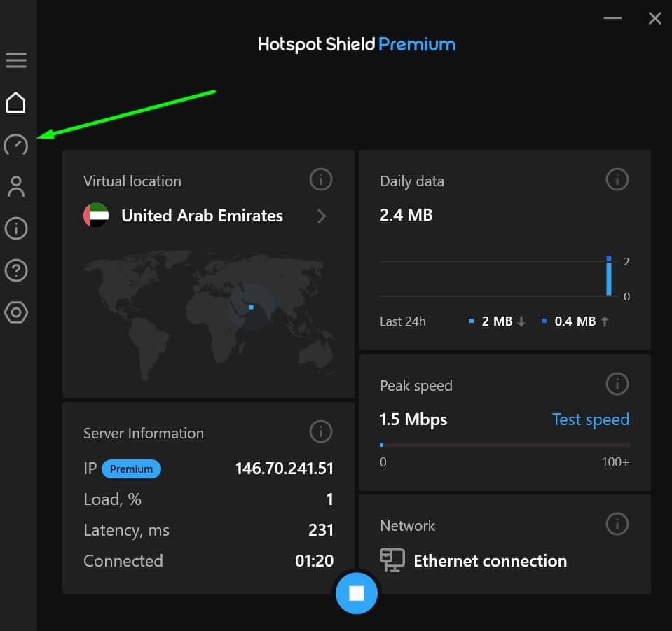The image size is (672, 631).
Task: Click the 0.4 MB upload figure
Action: click(575, 321)
